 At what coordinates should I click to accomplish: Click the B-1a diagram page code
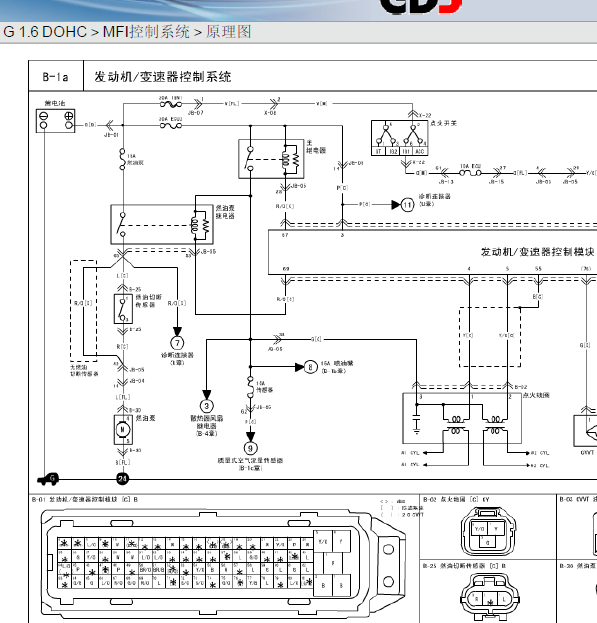(x=56, y=76)
